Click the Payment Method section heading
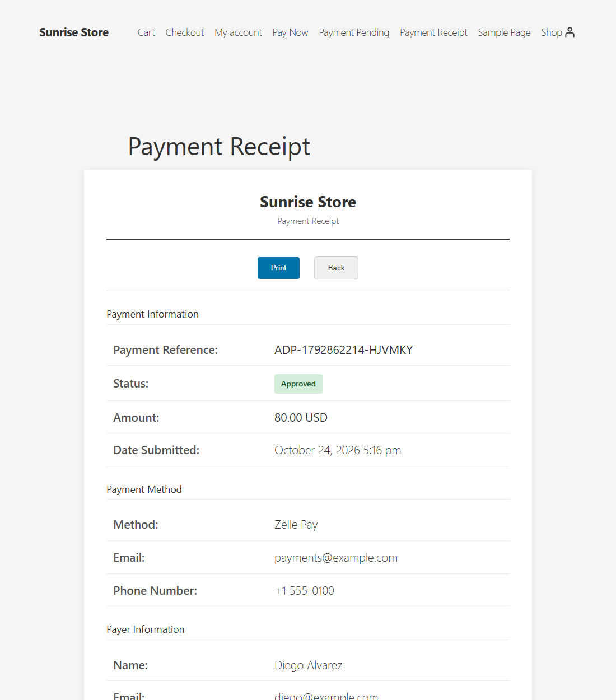The width and height of the screenshot is (616, 700). [144, 489]
